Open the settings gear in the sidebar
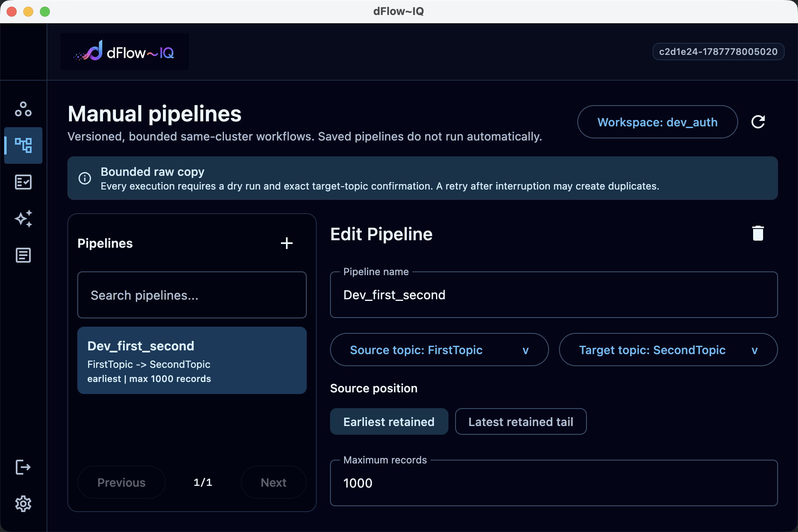This screenshot has height=532, width=798. [x=23, y=504]
